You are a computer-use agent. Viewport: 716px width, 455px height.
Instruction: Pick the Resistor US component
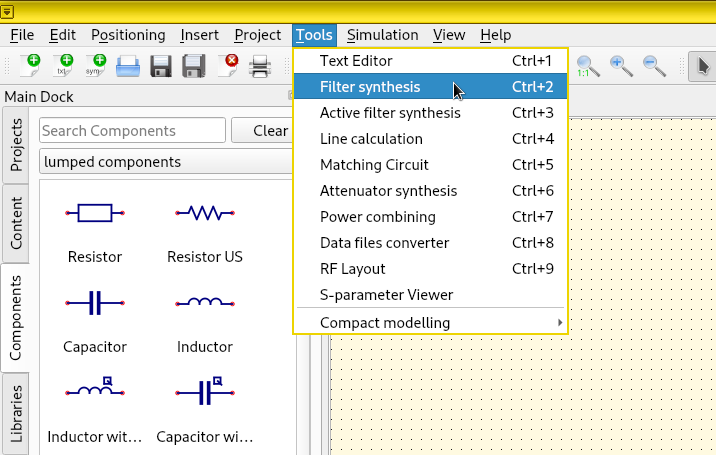[x=205, y=231]
